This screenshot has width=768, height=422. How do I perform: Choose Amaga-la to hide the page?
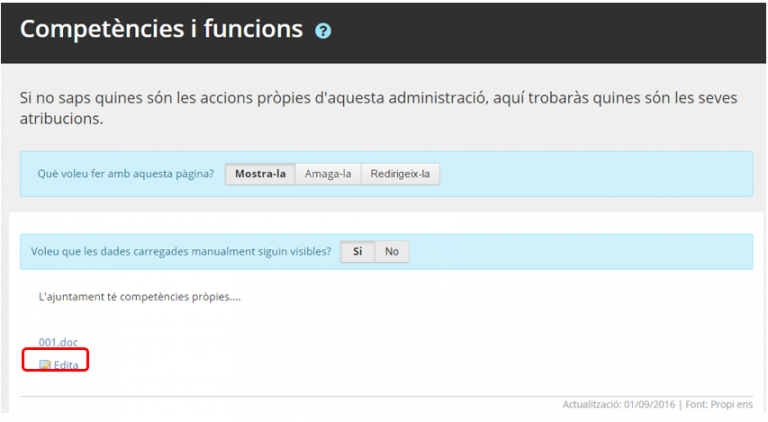pos(328,174)
